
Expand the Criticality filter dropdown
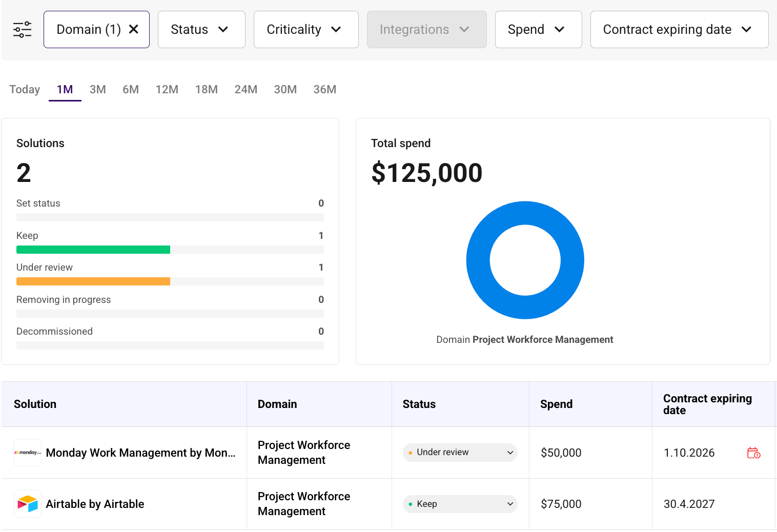(x=306, y=29)
